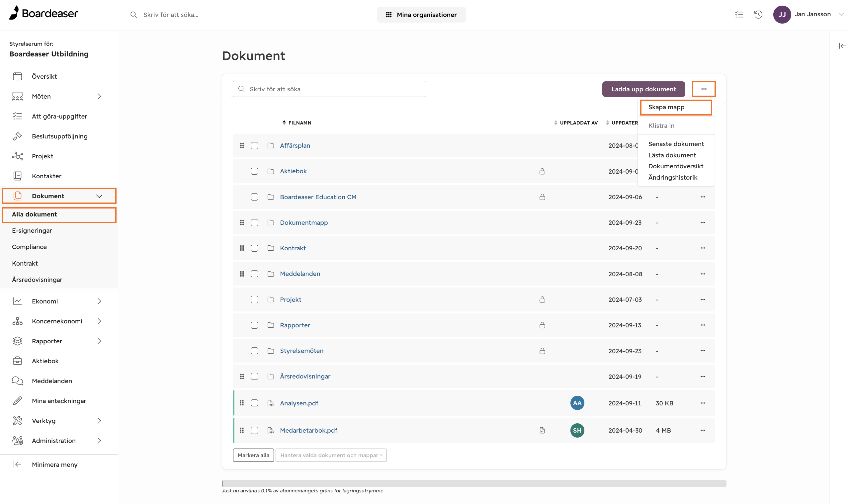Tick the Meddelanden folder checkbox
Screen dimensions: 850x504
pos(254,274)
